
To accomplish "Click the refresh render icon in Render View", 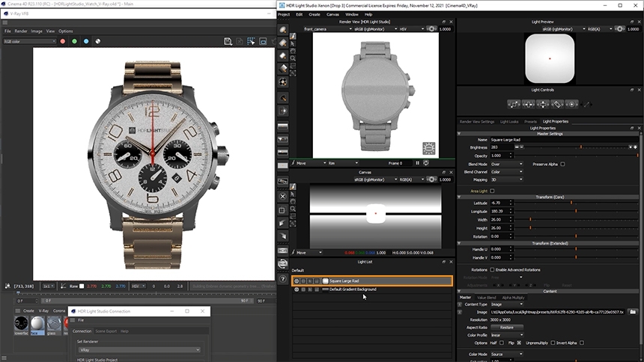I will tap(426, 163).
